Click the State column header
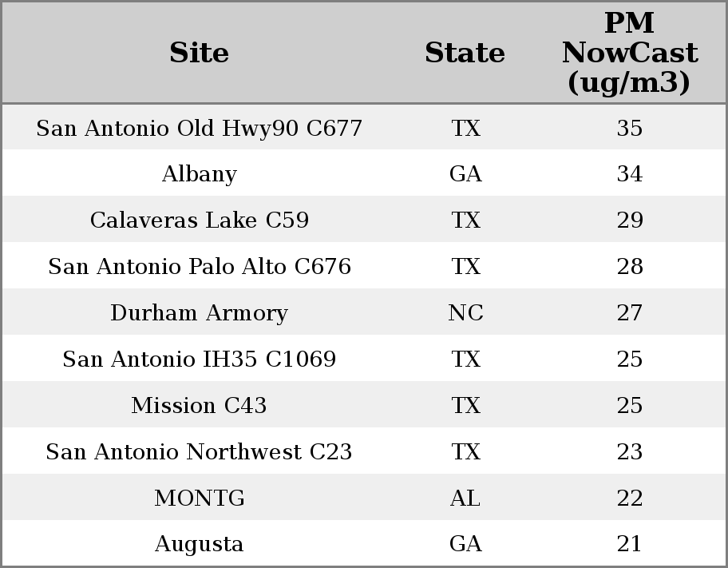Screen dimensions: 728x568 coord(465,54)
